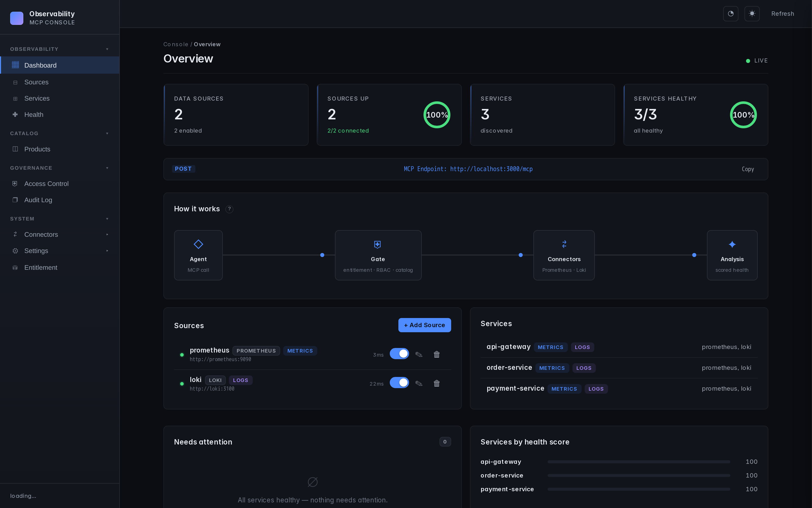The image size is (812, 508).
Task: Go to Sources in sidebar
Action: tap(60, 82)
